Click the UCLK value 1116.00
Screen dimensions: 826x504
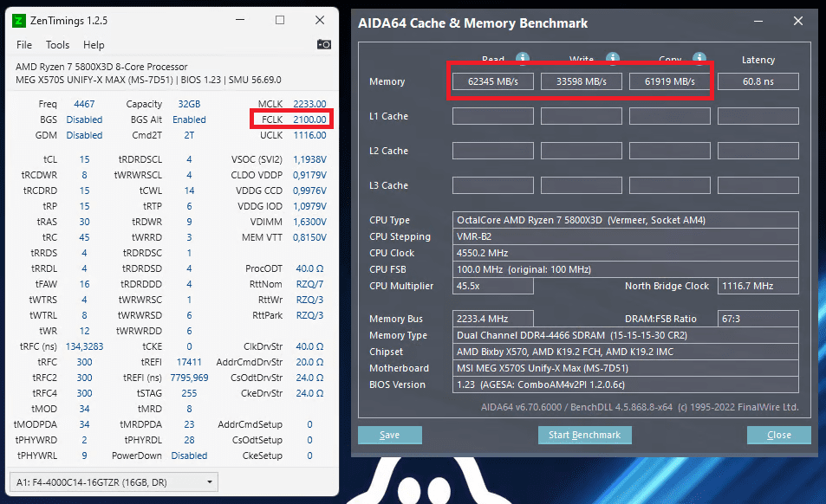pyautogui.click(x=309, y=135)
